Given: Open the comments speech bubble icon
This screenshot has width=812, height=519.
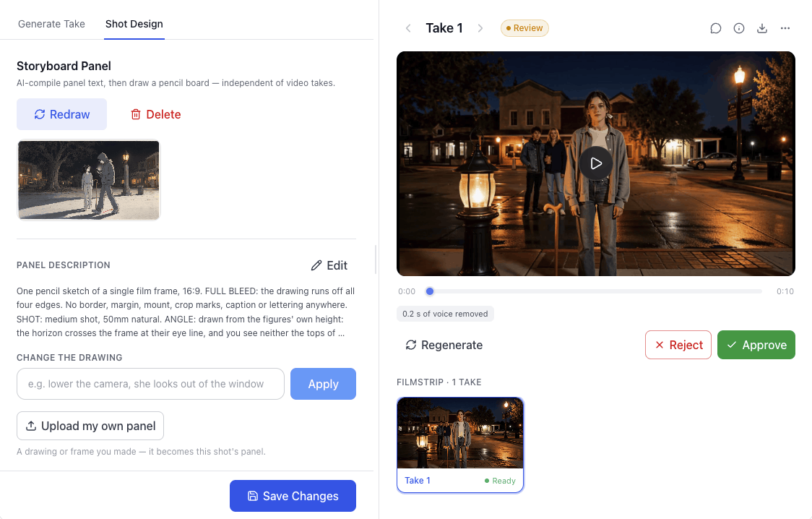Looking at the screenshot, I should click(x=716, y=28).
